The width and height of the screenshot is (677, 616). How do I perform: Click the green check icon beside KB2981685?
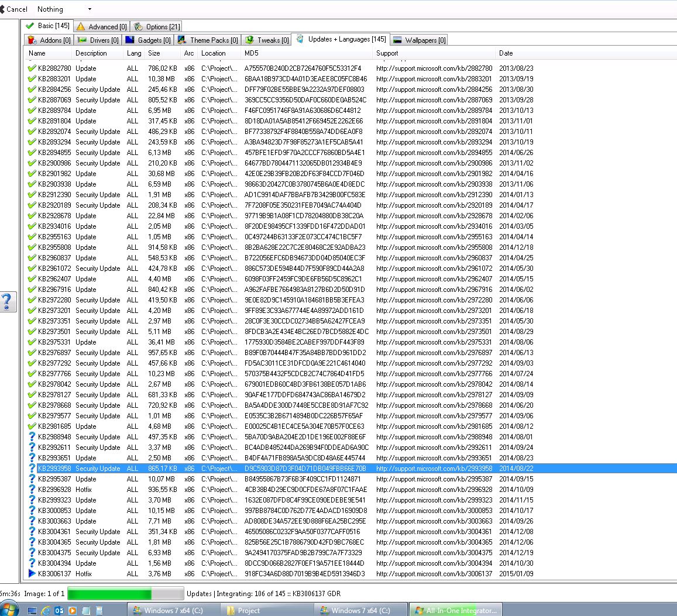pyautogui.click(x=32, y=426)
